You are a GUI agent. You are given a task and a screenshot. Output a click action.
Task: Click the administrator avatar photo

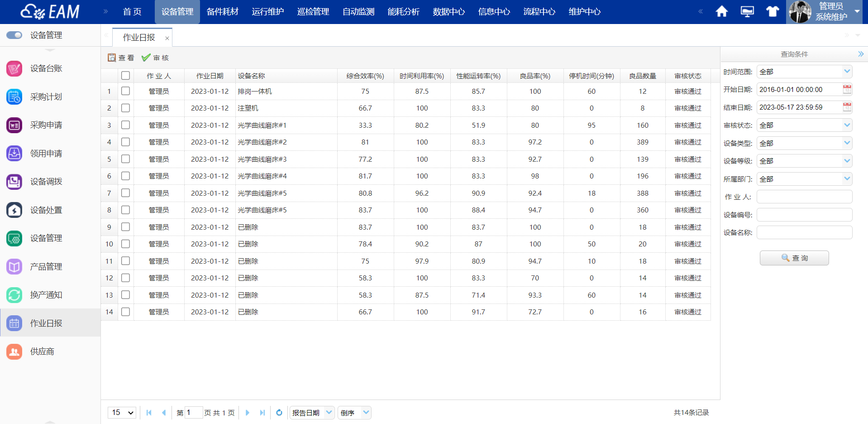coord(800,12)
